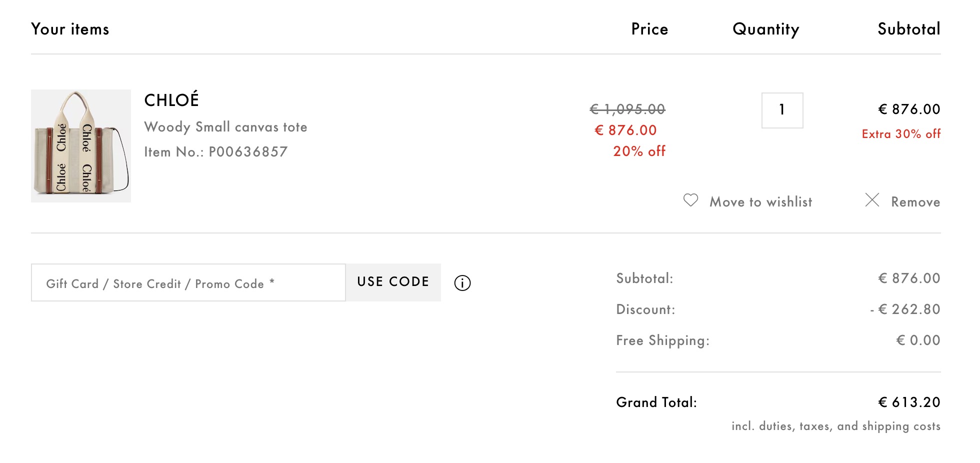The image size is (980, 463).
Task: Click Move to wishlist for the tote bag
Action: (760, 202)
